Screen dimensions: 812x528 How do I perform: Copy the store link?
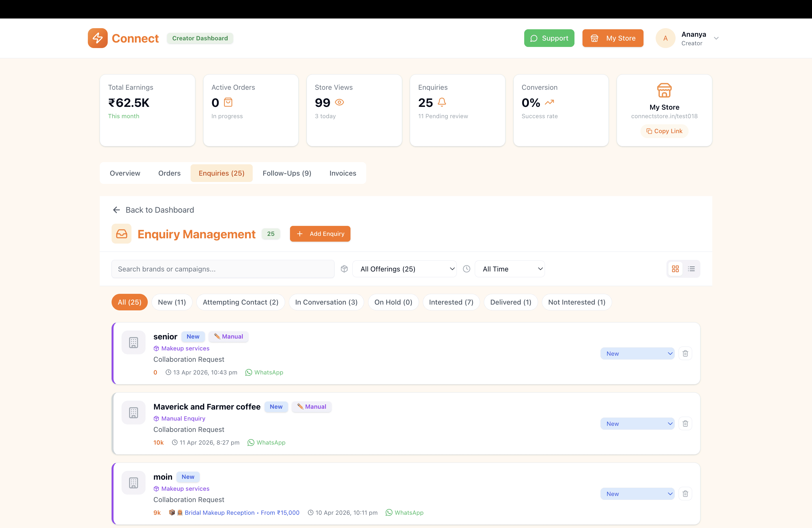tap(664, 131)
